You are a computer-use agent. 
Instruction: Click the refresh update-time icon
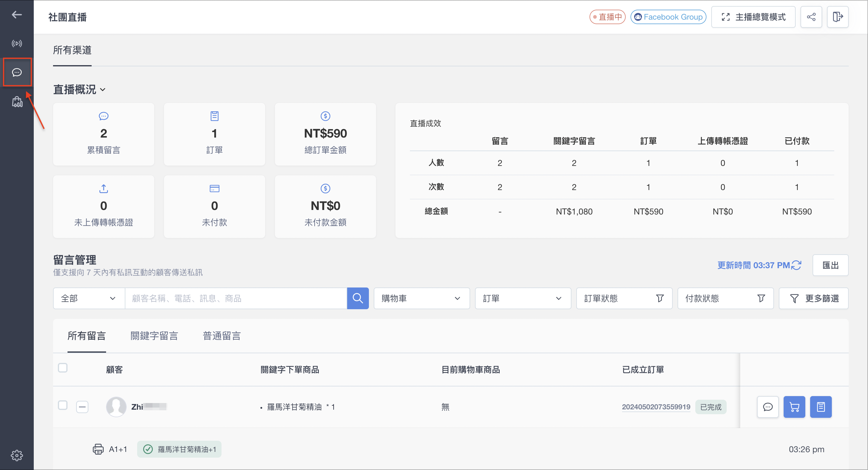coord(797,265)
